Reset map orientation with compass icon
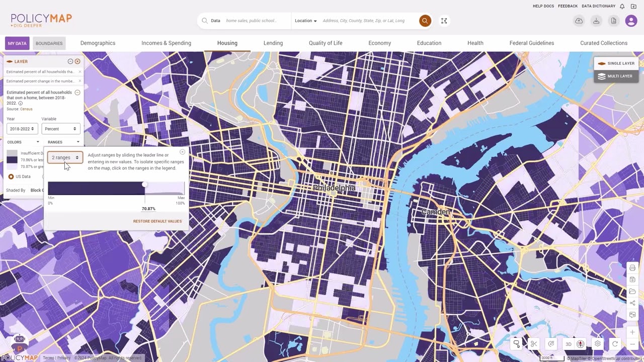 tap(581, 344)
